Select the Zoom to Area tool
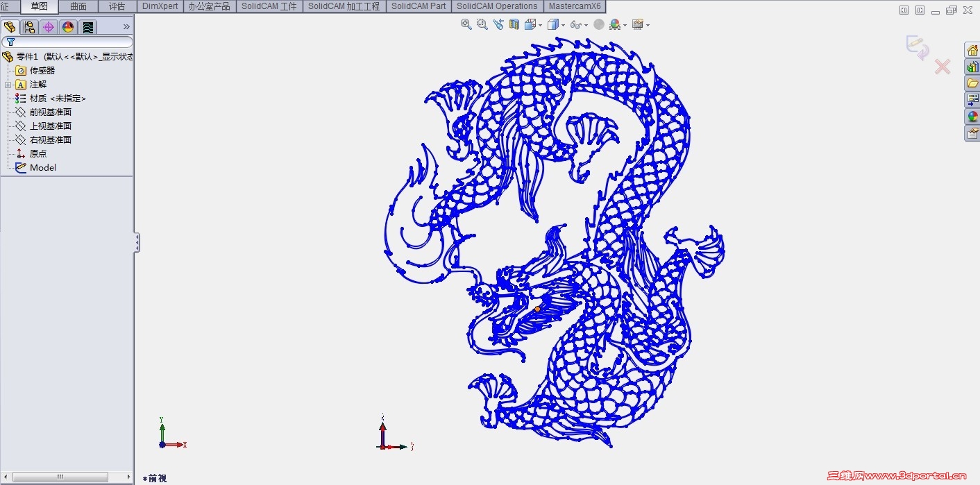This screenshot has width=980, height=485. [x=482, y=24]
